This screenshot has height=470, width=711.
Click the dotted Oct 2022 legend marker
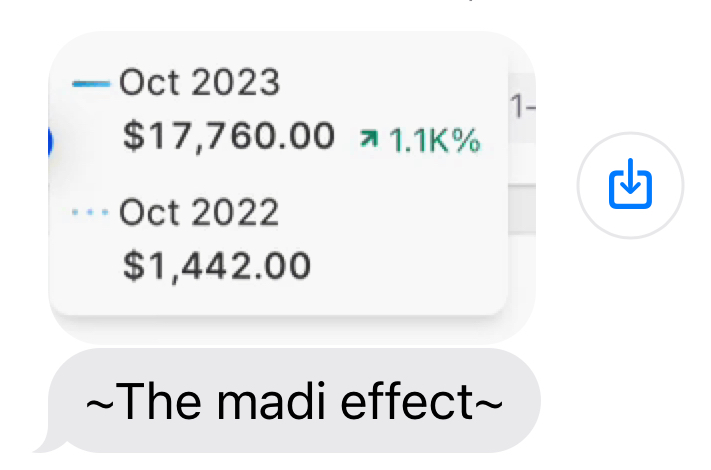pos(92,213)
